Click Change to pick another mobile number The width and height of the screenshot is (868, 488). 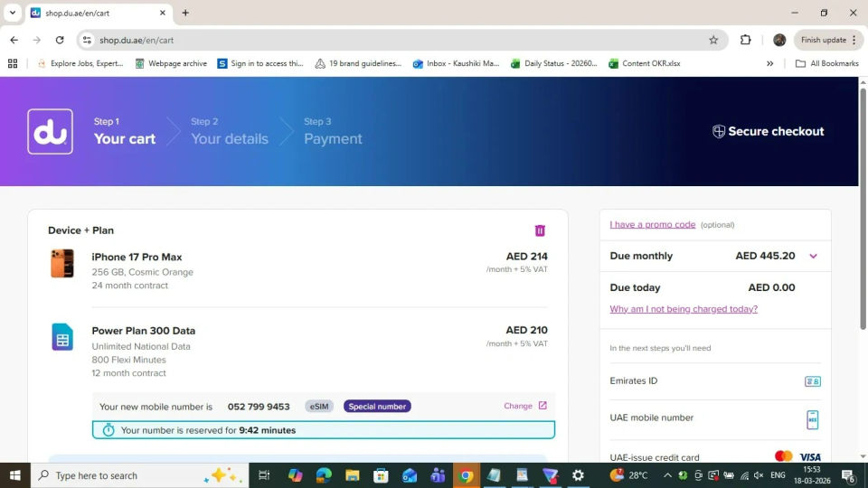click(x=524, y=406)
